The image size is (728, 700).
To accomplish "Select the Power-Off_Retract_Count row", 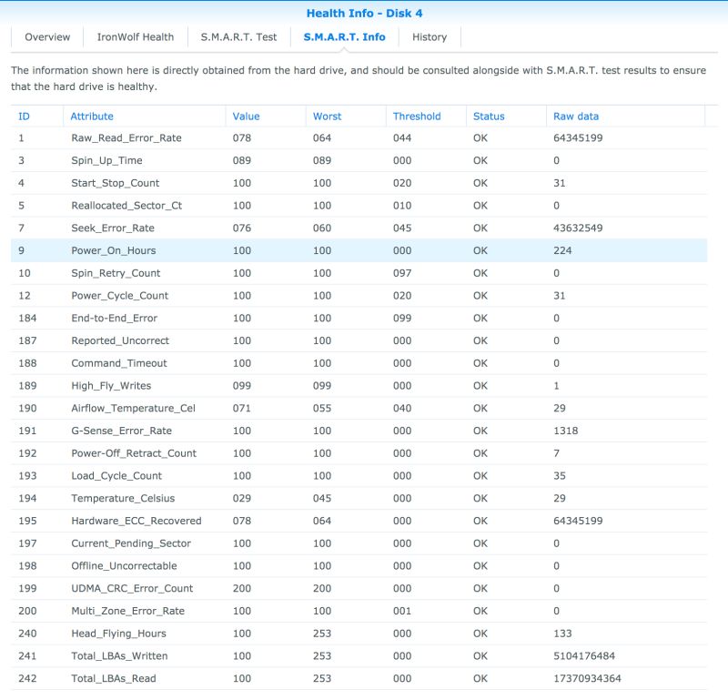I will [359, 453].
